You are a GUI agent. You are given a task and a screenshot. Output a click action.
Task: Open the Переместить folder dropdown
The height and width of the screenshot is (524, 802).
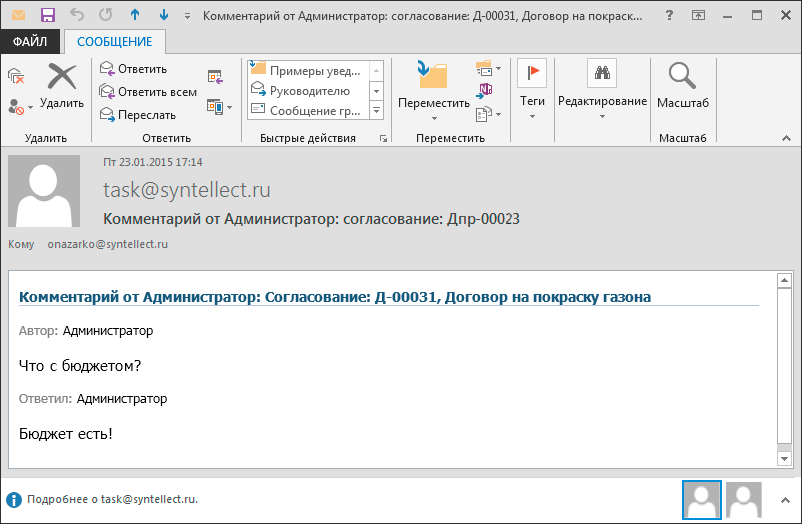tap(433, 88)
